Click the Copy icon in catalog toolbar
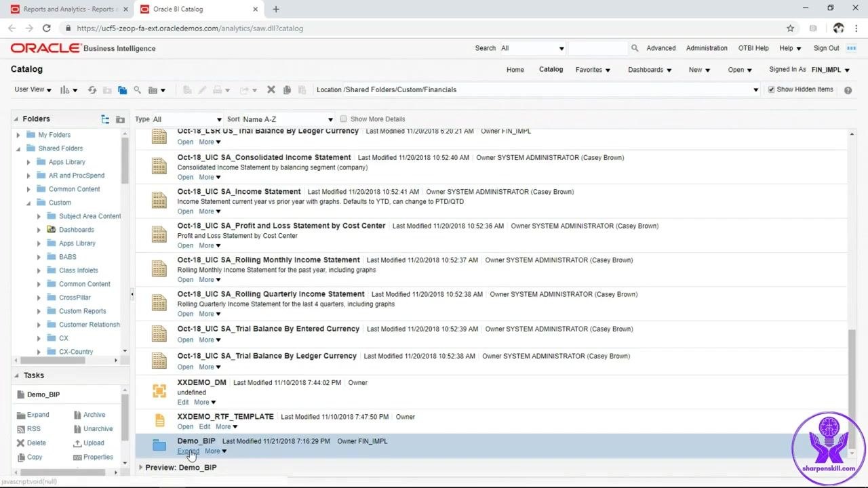 287,90
